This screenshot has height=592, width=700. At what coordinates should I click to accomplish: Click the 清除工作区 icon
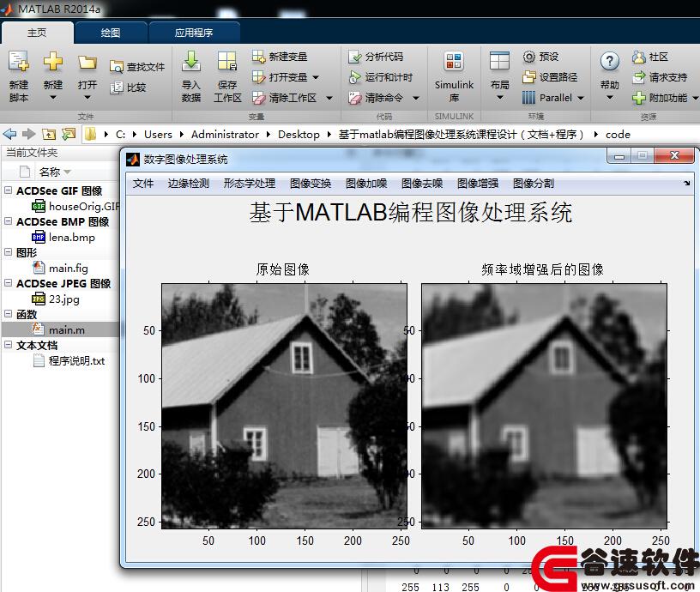258,97
